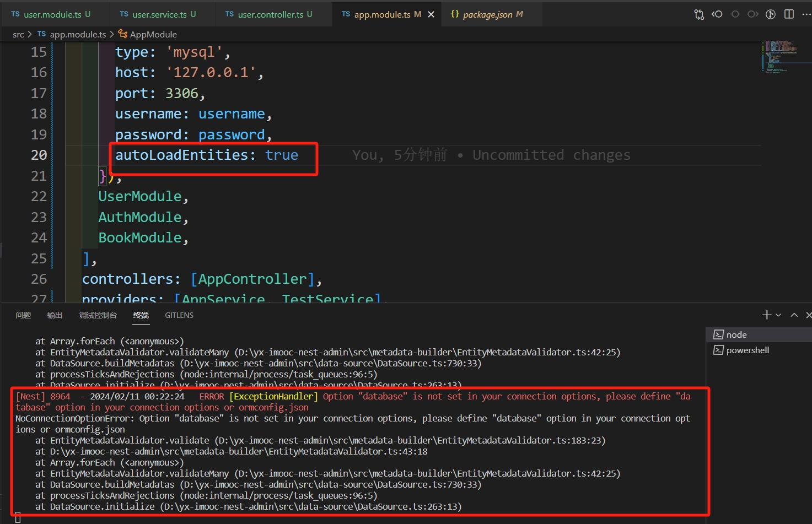The height and width of the screenshot is (524, 812).
Task: Open more editor actions ellipsis
Action: [806, 14]
